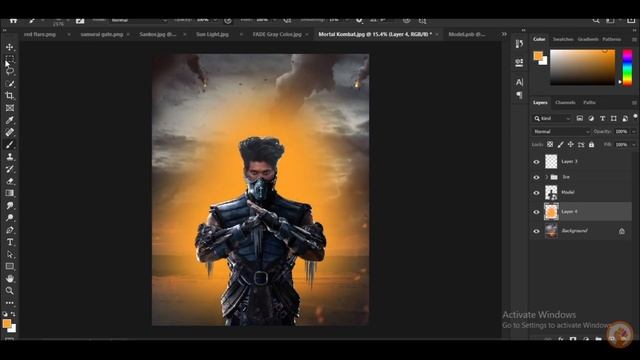Open the layer Opacity dropdown arrow
640x360 pixels.
pos(633,131)
